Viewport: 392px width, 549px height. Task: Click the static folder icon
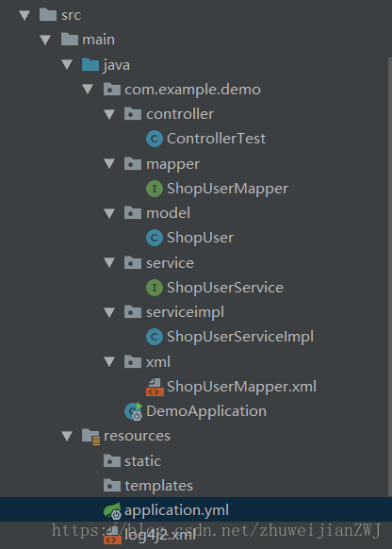112,460
